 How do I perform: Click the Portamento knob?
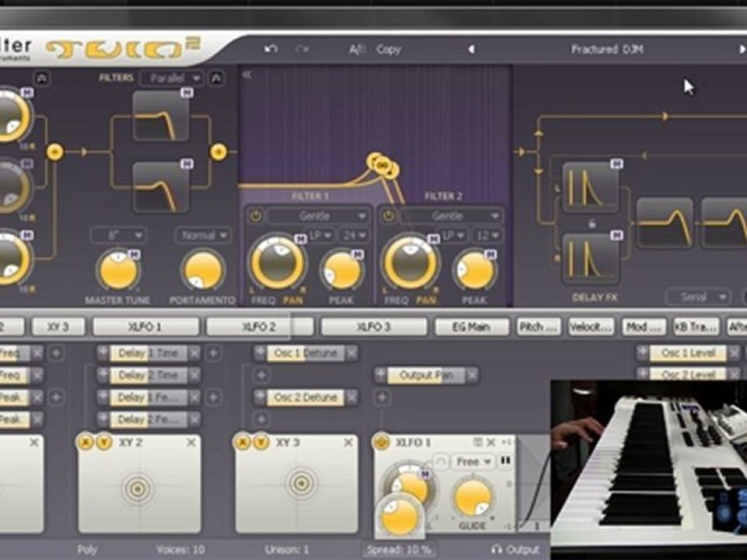202,270
